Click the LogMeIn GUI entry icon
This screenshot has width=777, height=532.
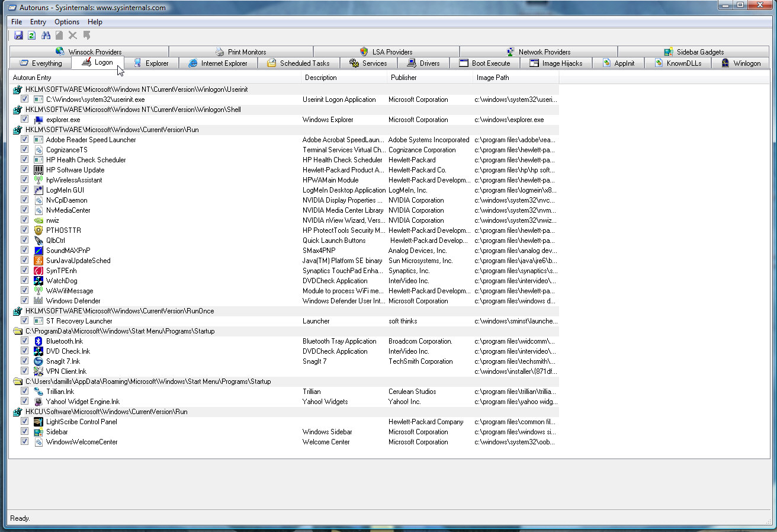pos(38,190)
